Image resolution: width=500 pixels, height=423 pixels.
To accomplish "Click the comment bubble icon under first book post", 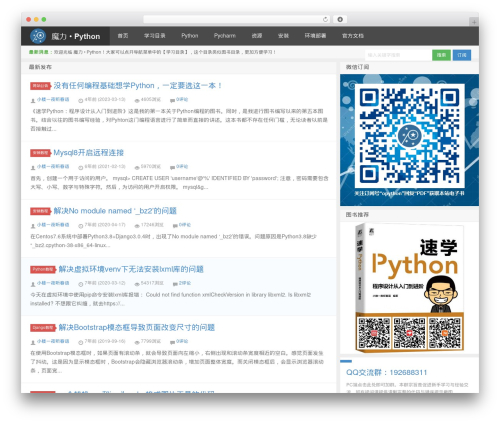I will [x=172, y=100].
